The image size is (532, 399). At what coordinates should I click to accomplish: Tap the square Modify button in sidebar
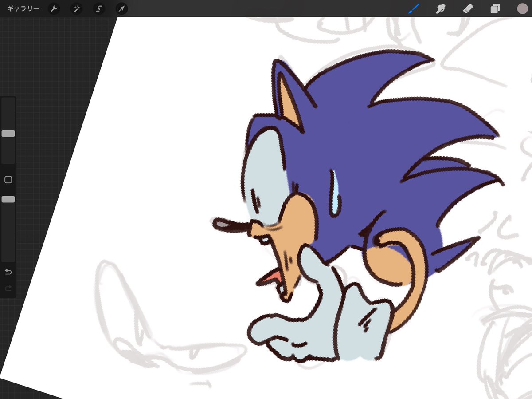point(8,180)
